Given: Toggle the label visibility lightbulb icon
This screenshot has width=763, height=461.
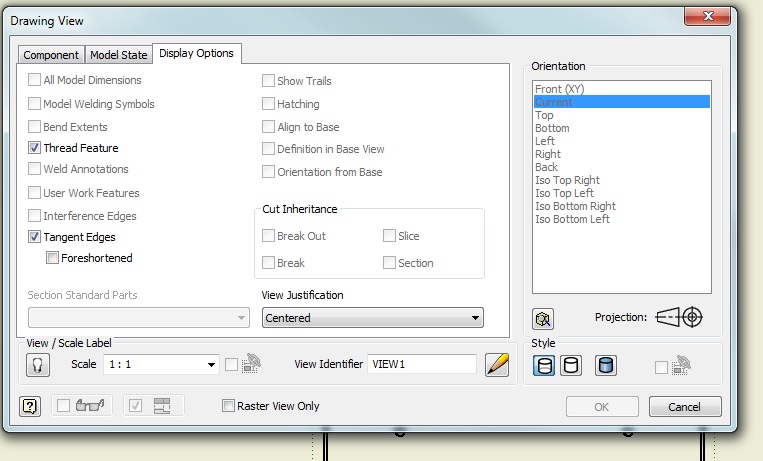Looking at the screenshot, I should pyautogui.click(x=38, y=365).
